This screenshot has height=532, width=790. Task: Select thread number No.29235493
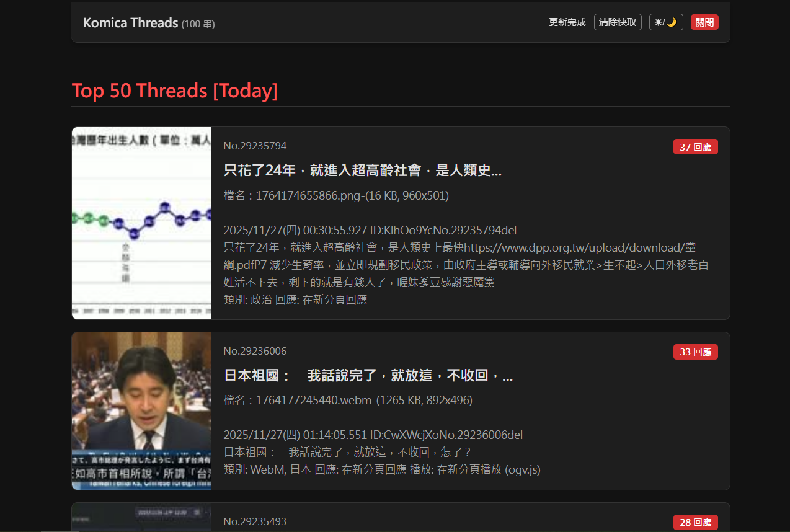[255, 521]
